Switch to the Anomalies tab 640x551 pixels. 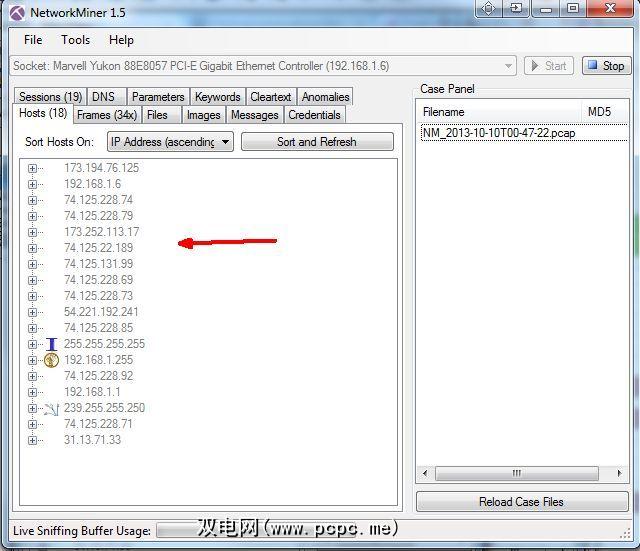325,97
